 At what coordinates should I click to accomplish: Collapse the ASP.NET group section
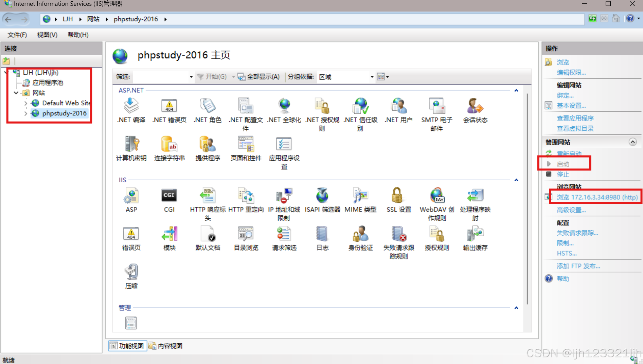[516, 90]
